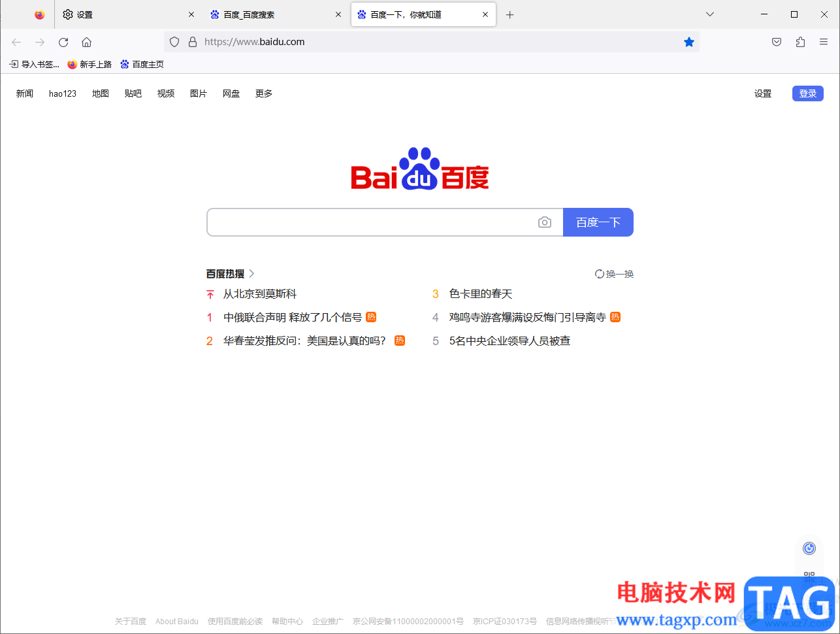Expand the 更多 menu
This screenshot has height=634, width=840.
pyautogui.click(x=264, y=93)
